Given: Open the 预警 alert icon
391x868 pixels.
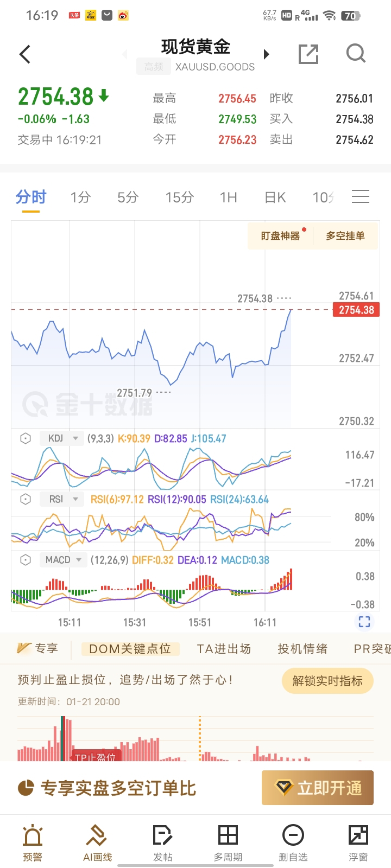Looking at the screenshot, I should [x=33, y=842].
